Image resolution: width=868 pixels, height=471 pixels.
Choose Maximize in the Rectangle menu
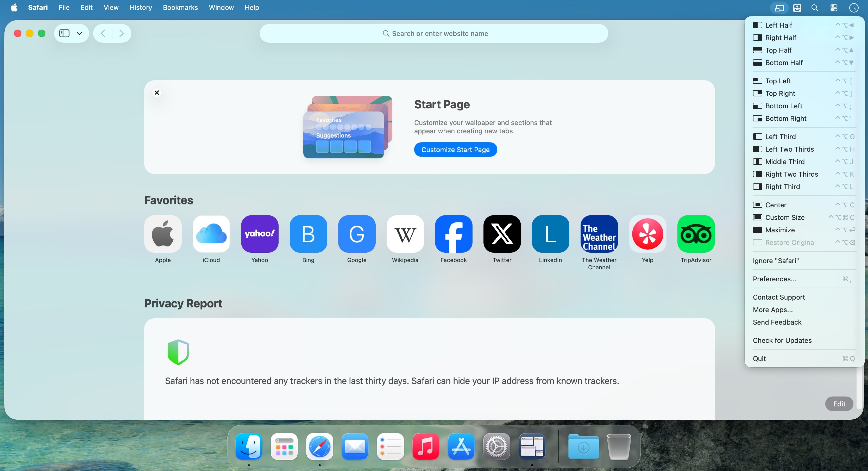click(780, 230)
